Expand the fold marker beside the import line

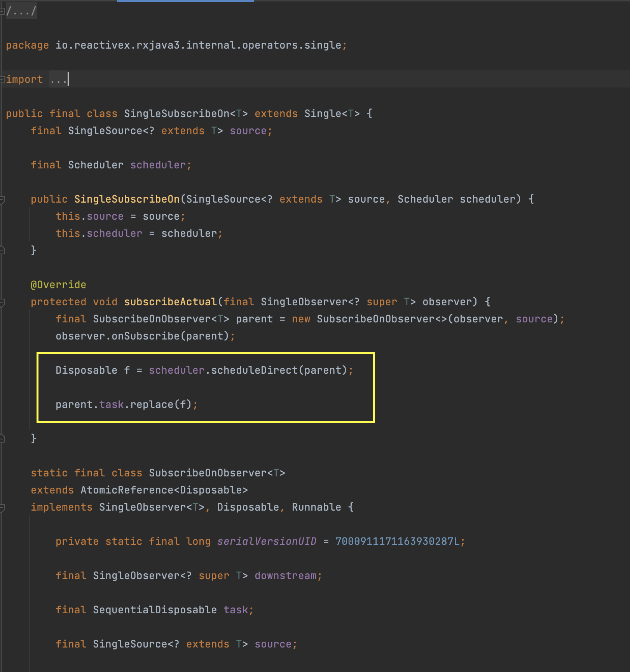[2, 79]
